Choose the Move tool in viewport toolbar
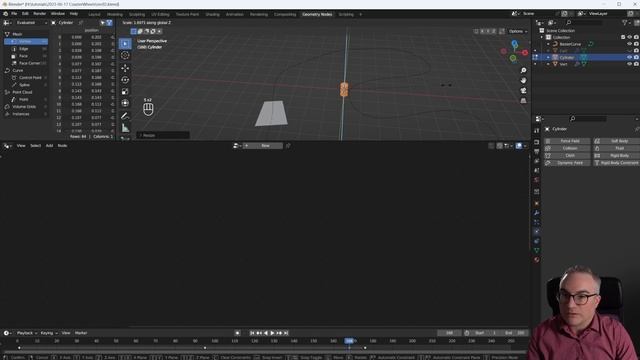Screen dimensions: 640x360 click(x=125, y=68)
